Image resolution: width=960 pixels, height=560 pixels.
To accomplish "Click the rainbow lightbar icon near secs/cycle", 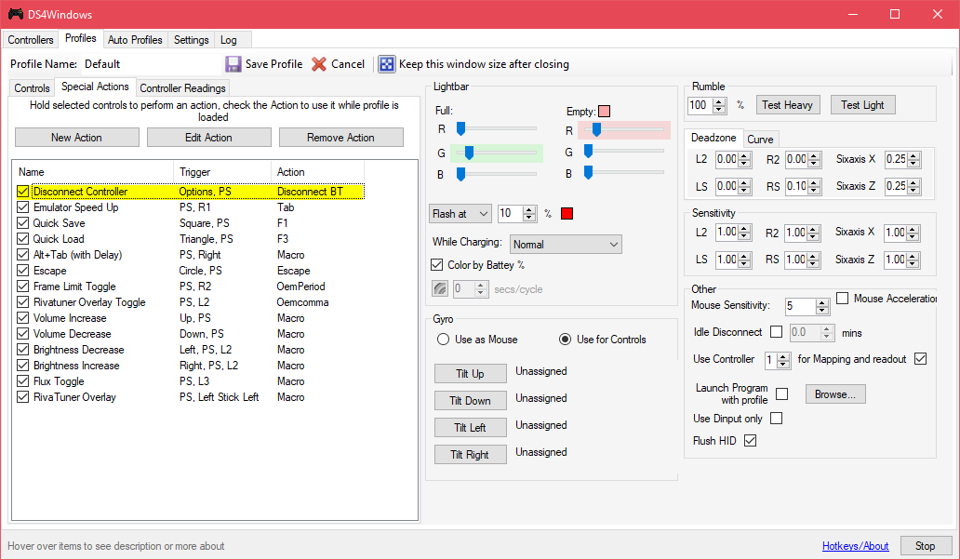I will click(440, 289).
